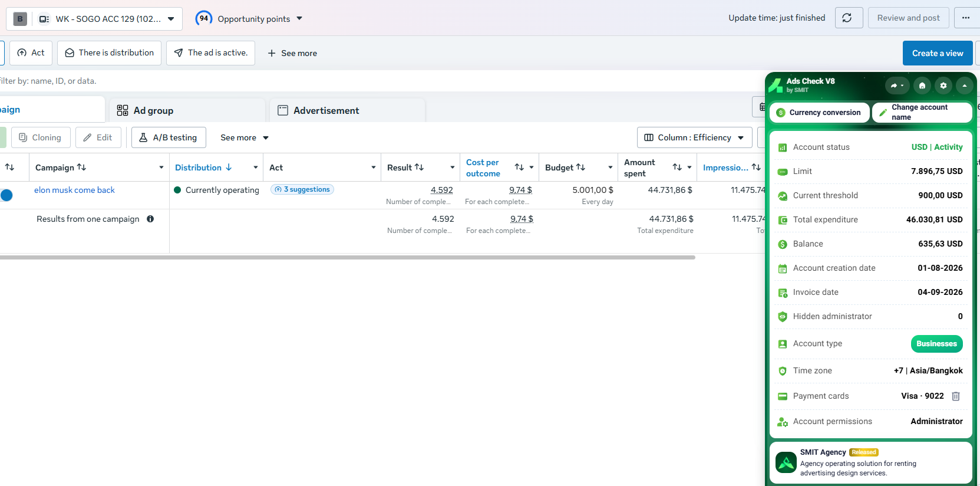
Task: Apply There is distribution filter
Action: 109,53
